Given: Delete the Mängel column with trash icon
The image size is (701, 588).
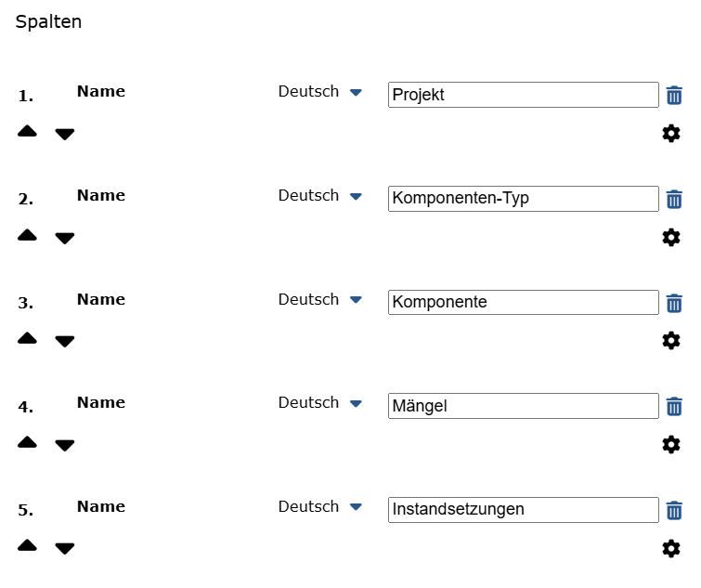Looking at the screenshot, I should pyautogui.click(x=674, y=407).
